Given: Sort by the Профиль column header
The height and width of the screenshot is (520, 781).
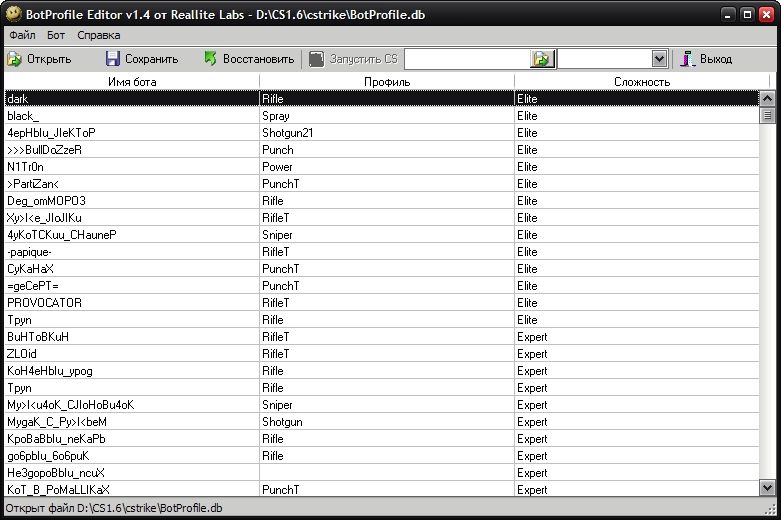Looking at the screenshot, I should (x=387, y=82).
